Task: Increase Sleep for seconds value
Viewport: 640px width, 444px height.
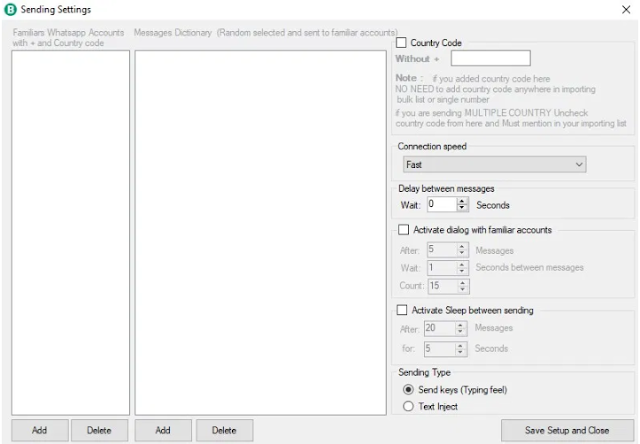Action: [x=460, y=346]
